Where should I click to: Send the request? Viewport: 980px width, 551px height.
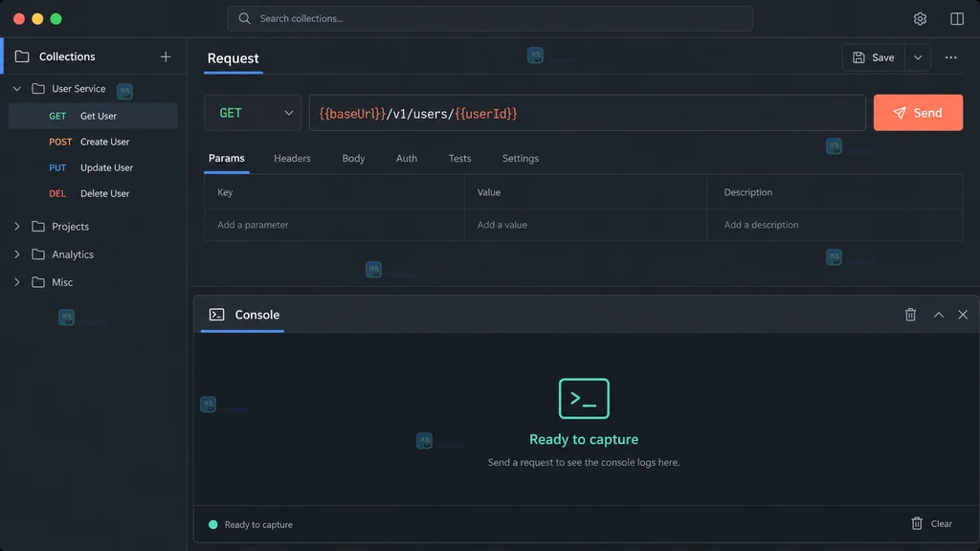click(x=918, y=113)
